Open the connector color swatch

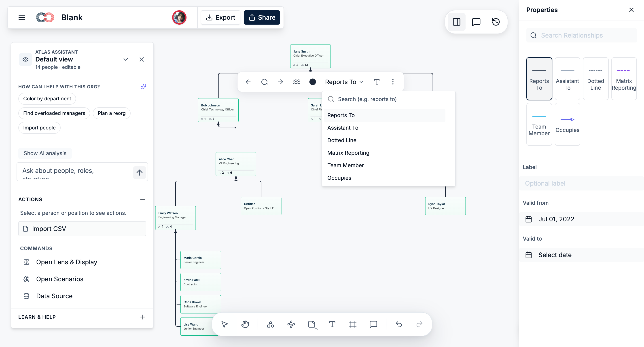[x=313, y=82]
